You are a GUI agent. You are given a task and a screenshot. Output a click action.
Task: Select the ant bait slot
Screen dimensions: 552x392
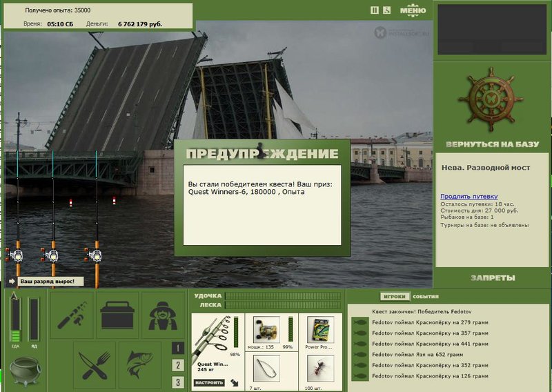tap(320, 371)
